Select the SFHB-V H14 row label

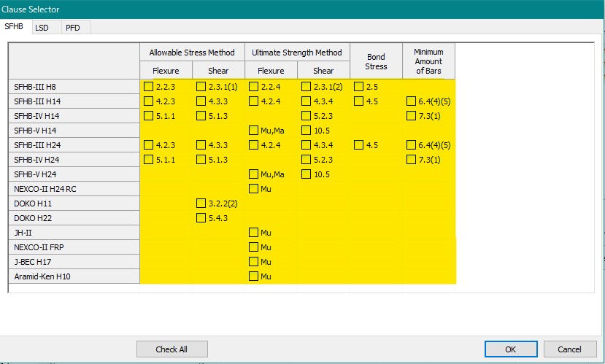(74, 131)
